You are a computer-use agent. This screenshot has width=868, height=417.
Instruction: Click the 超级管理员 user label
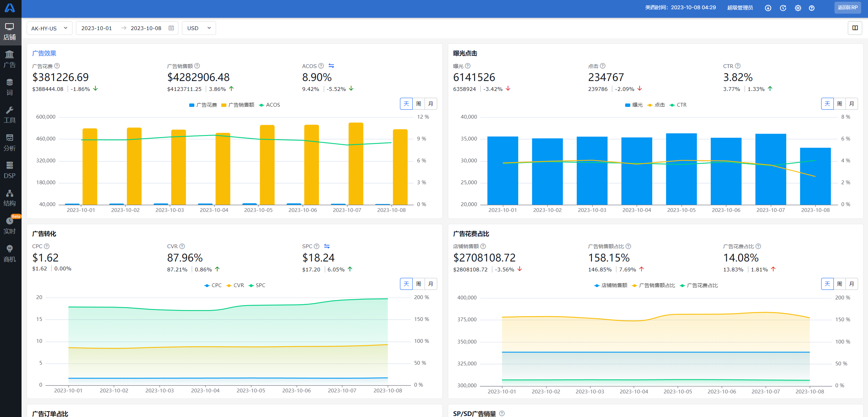(x=740, y=8)
